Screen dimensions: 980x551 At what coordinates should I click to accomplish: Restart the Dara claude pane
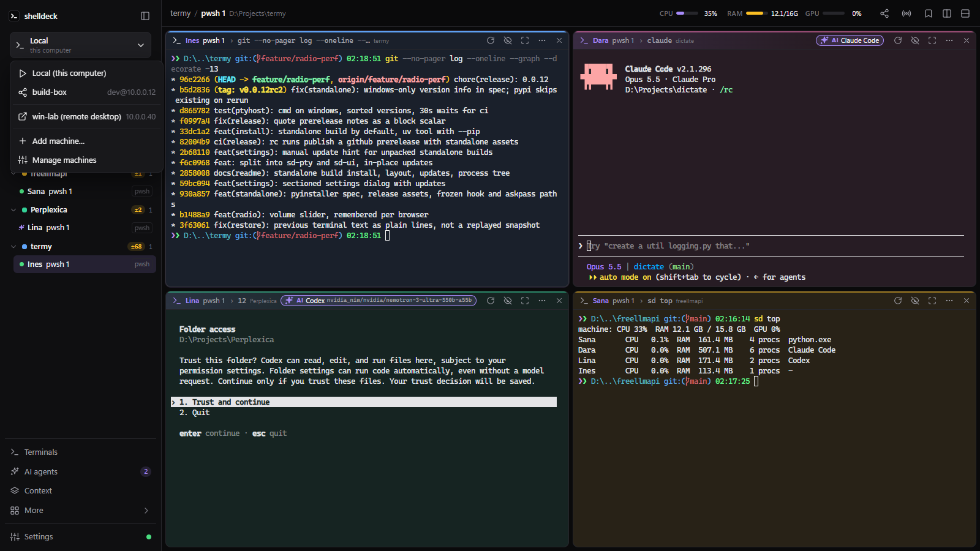898,40
